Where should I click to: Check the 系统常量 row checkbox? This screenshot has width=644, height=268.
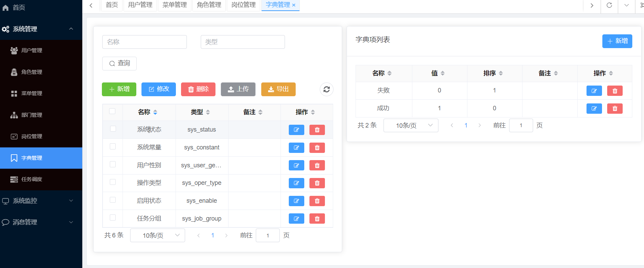(113, 146)
